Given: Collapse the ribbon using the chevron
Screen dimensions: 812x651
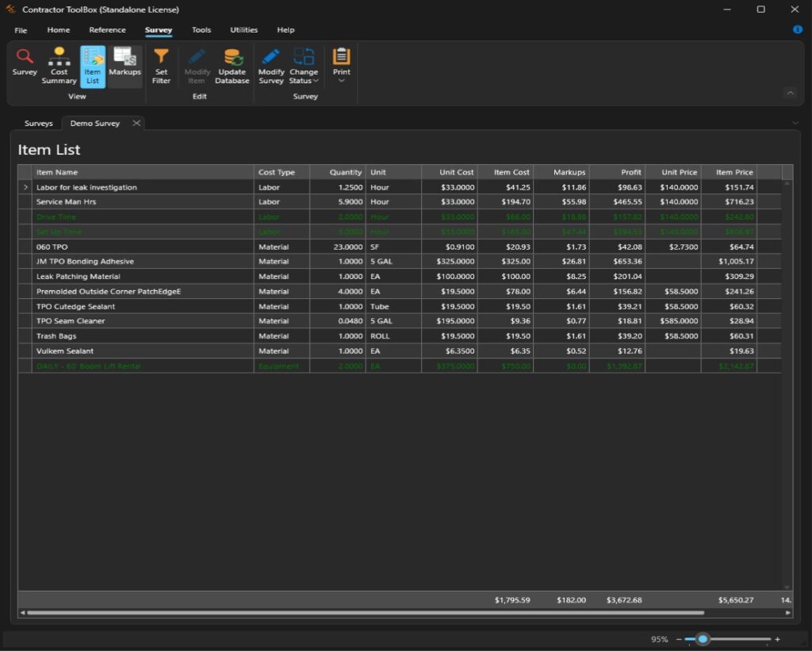Looking at the screenshot, I should (790, 93).
